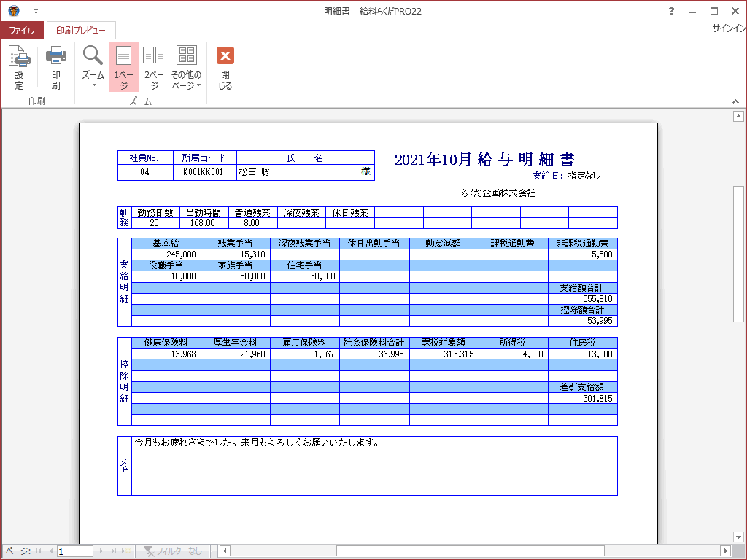Open the print settings (設定) icon
The height and width of the screenshot is (560, 747).
pos(19,66)
